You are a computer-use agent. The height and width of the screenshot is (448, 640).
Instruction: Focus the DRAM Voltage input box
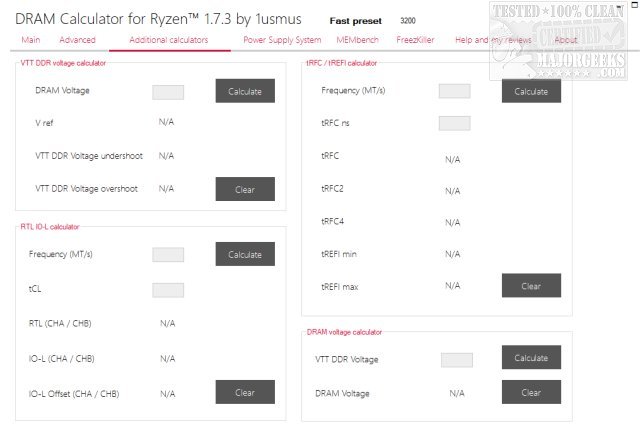[x=168, y=92]
